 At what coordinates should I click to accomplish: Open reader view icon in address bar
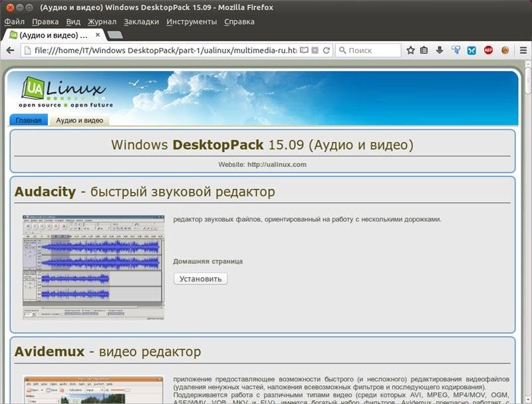point(305,50)
